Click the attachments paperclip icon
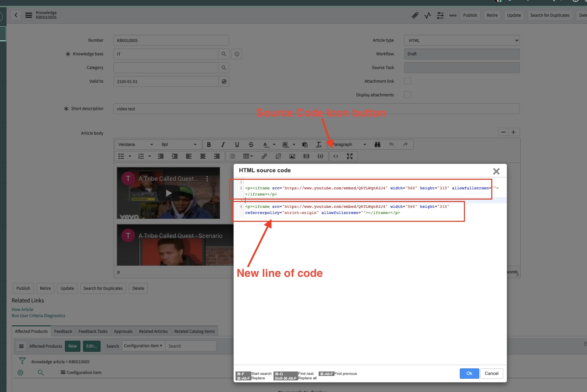 coord(415,15)
